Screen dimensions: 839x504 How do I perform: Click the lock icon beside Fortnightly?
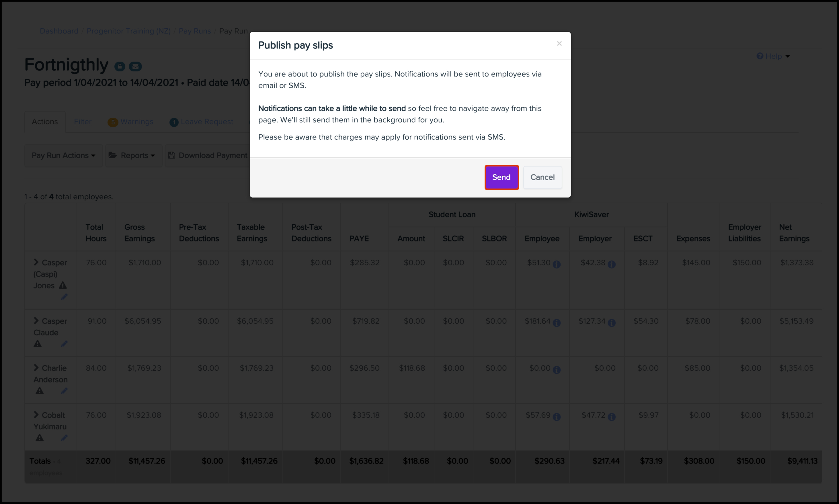pyautogui.click(x=120, y=66)
